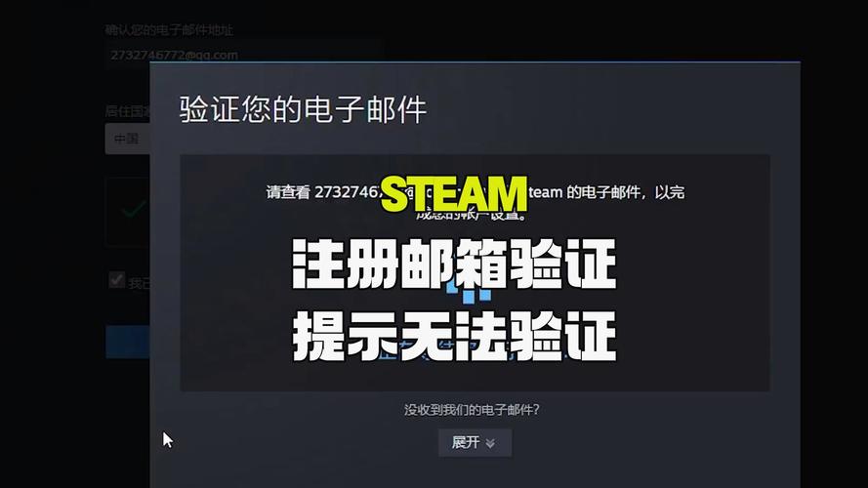Click the 居住国家 label above dropdown
The image size is (868, 488).
pos(127,111)
